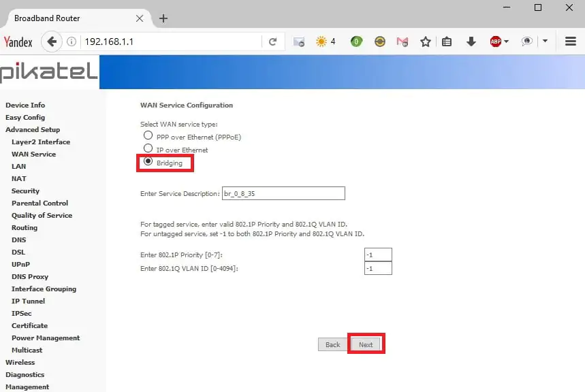The height and width of the screenshot is (392, 585).
Task: Close the Broadband Router tab
Action: [x=140, y=18]
